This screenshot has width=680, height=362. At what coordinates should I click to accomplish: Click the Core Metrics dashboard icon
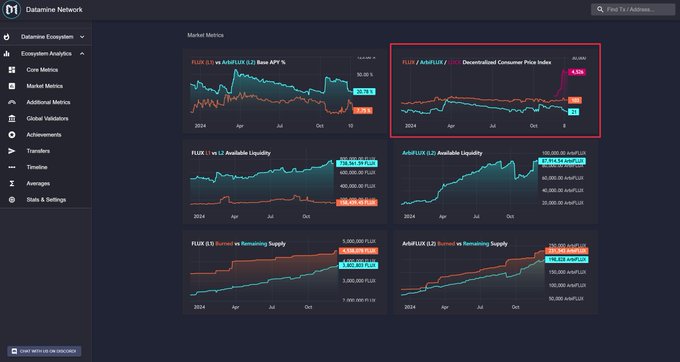[x=12, y=70]
